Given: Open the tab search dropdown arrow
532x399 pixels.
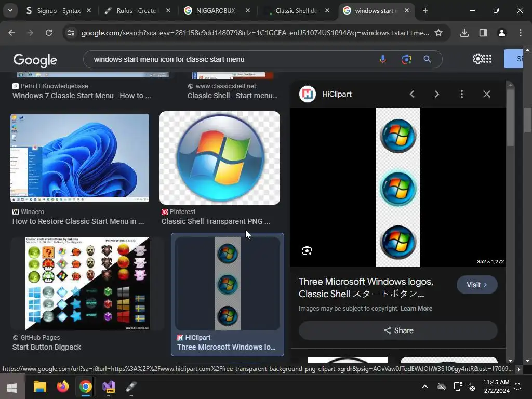Looking at the screenshot, I should [x=10, y=10].
